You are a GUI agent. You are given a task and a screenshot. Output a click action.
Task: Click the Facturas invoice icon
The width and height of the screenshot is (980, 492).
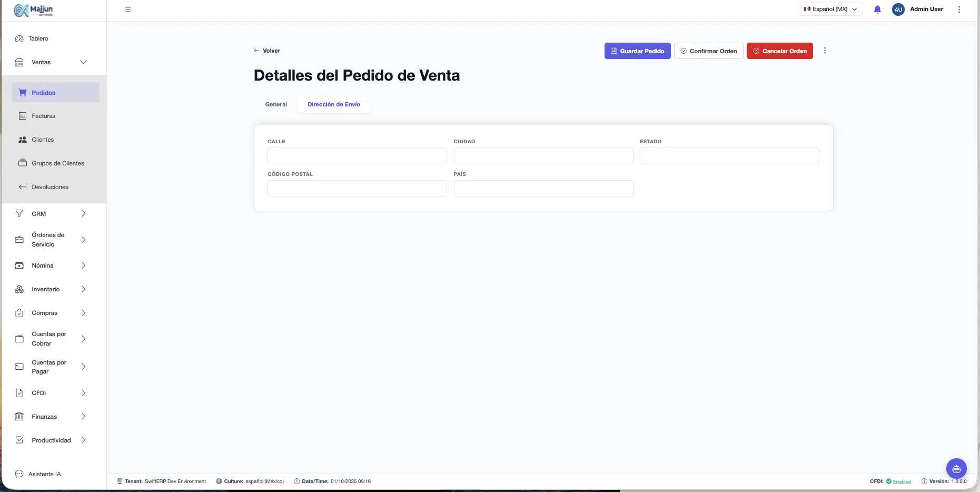pos(23,116)
